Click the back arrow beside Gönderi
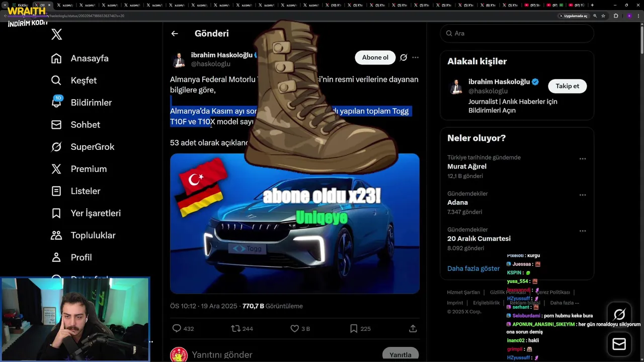644x362 pixels. pyautogui.click(x=175, y=34)
